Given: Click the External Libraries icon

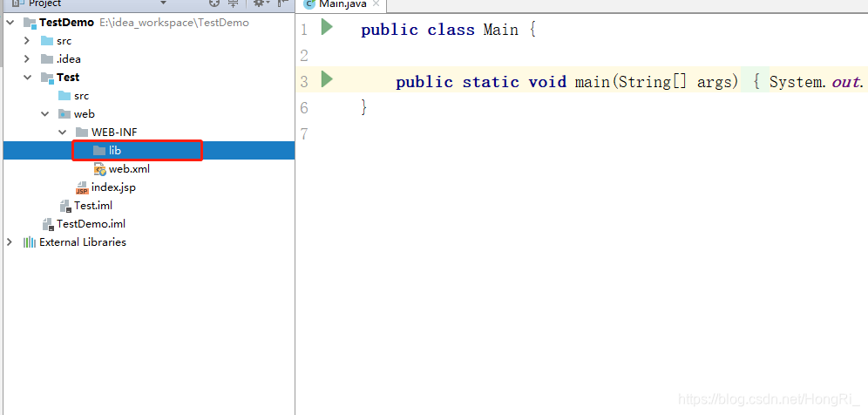Looking at the screenshot, I should coord(30,242).
